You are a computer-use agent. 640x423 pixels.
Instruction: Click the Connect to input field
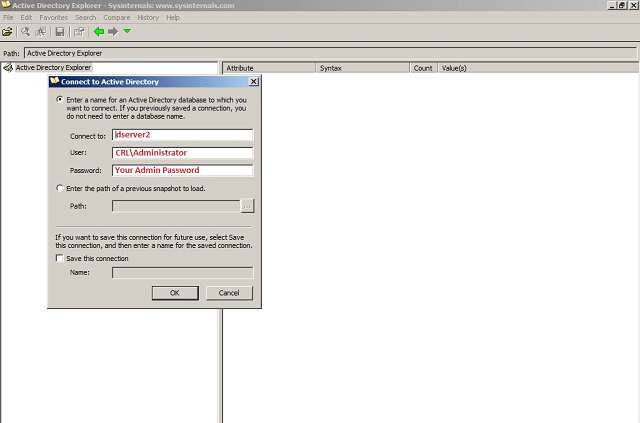click(x=182, y=135)
